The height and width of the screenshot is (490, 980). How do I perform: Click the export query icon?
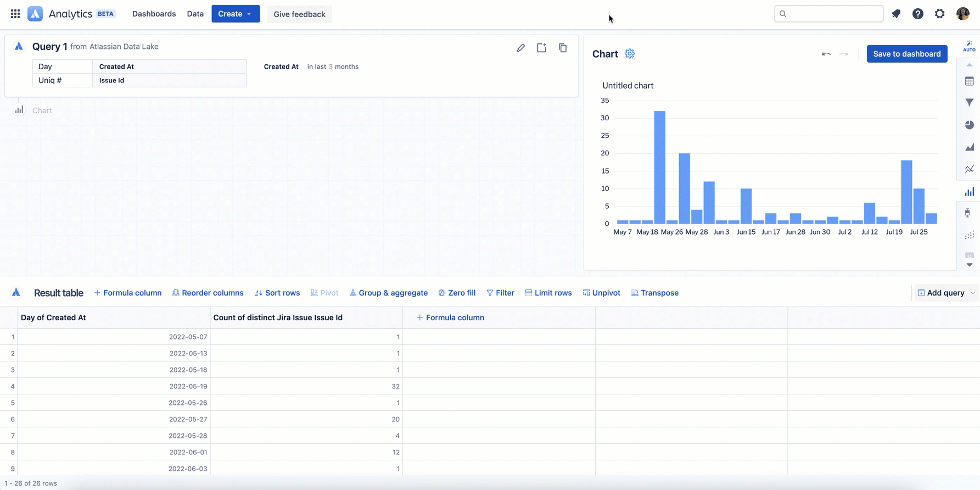tap(542, 48)
